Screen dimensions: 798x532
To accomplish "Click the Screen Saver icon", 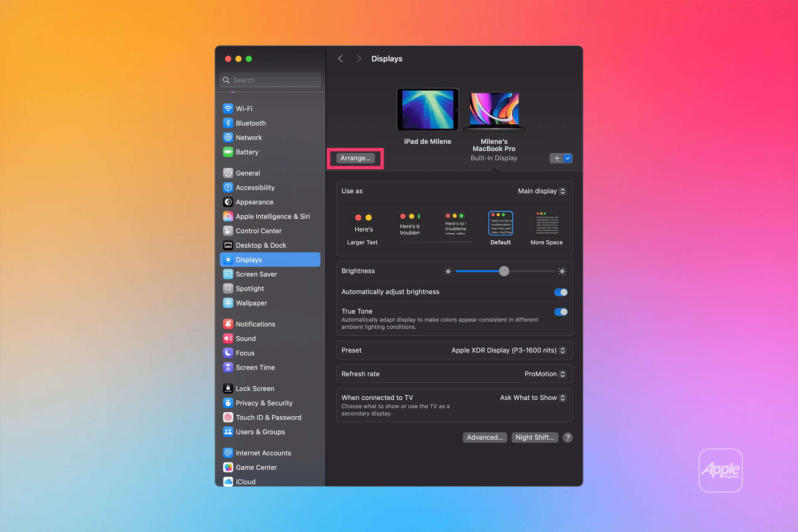I will (228, 274).
